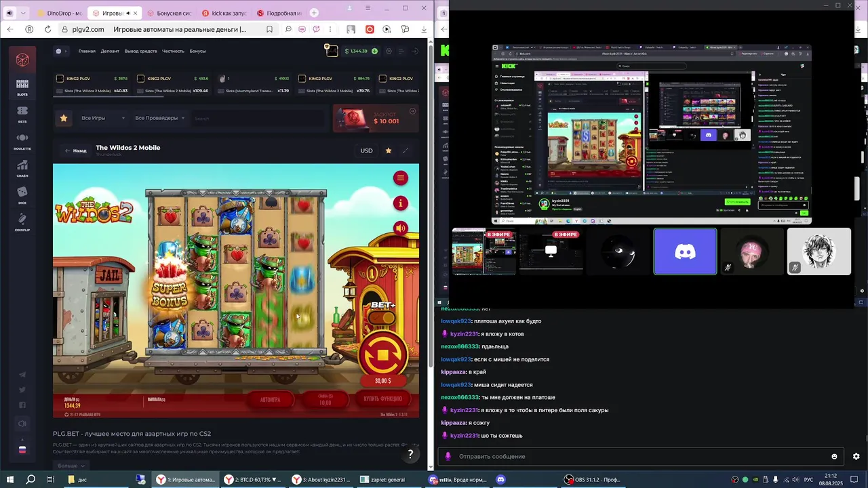Open a new browser tab
The height and width of the screenshot is (488, 868).
point(314,13)
